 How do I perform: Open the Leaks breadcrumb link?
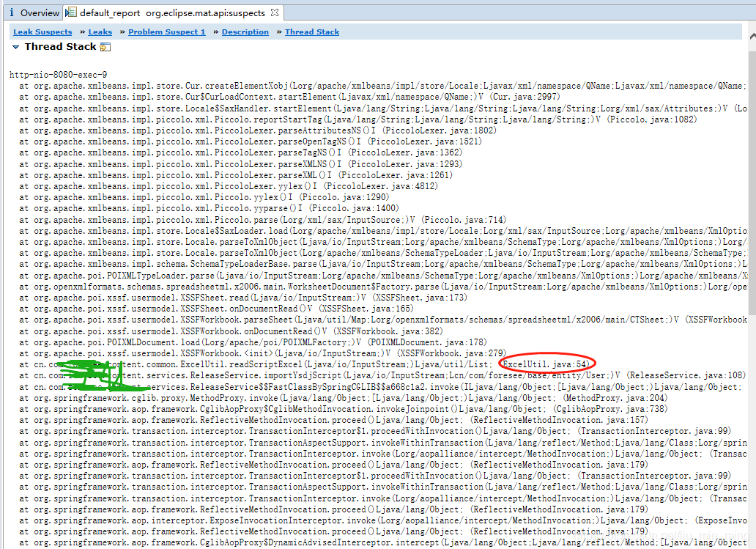click(100, 32)
